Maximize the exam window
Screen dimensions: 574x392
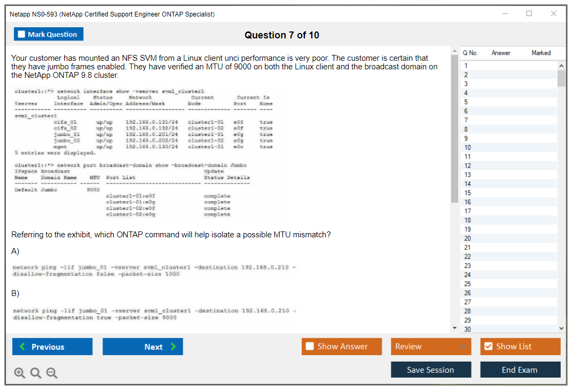[x=529, y=14]
